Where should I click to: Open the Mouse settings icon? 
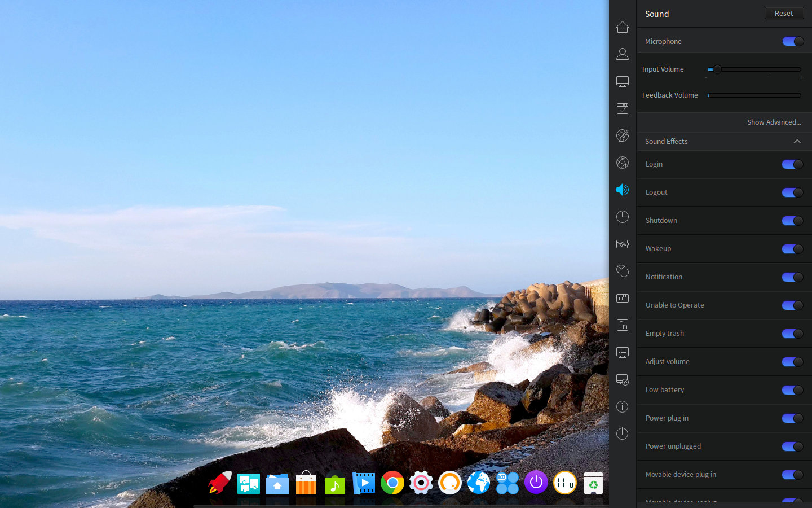pos(623,271)
